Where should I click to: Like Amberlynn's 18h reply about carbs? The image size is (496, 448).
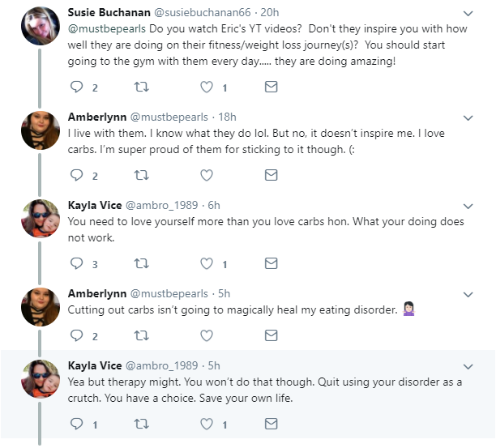(x=207, y=175)
